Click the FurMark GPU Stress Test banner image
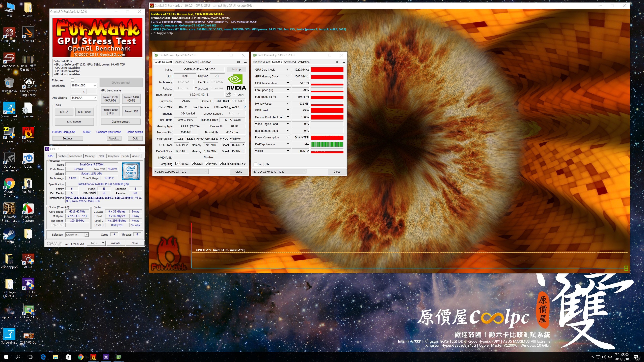 tap(97, 38)
